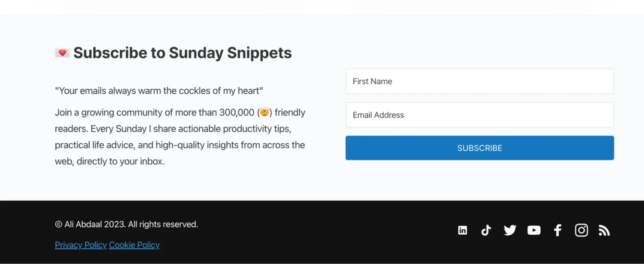This screenshot has height=264, width=644.
Task: Click the Subscribe to Sunday Snippets heading
Action: [x=182, y=53]
